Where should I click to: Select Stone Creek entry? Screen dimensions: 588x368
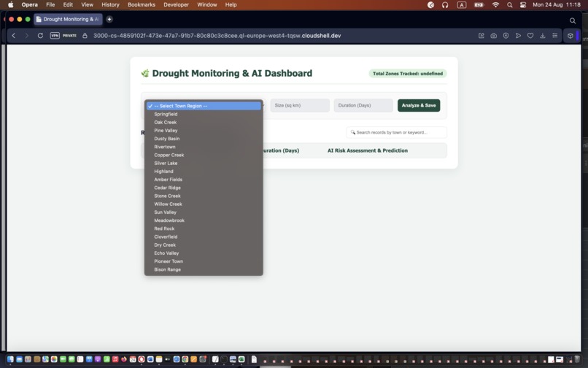point(204,196)
